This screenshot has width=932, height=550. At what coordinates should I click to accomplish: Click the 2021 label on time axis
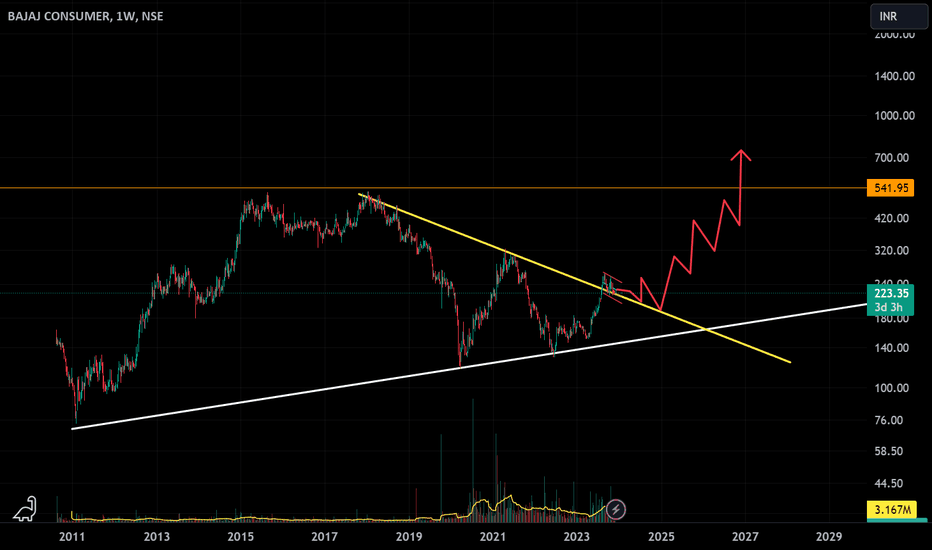(493, 537)
